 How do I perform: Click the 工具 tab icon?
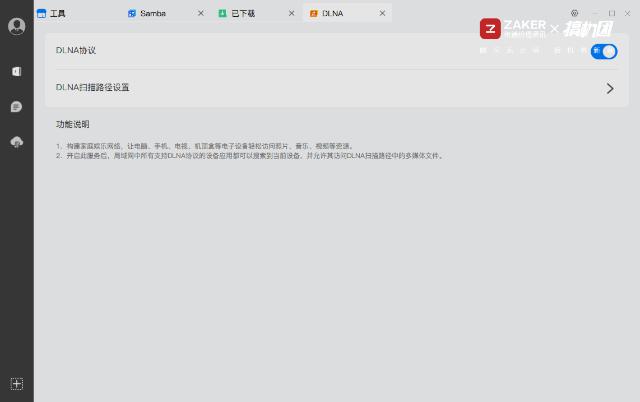tap(41, 13)
